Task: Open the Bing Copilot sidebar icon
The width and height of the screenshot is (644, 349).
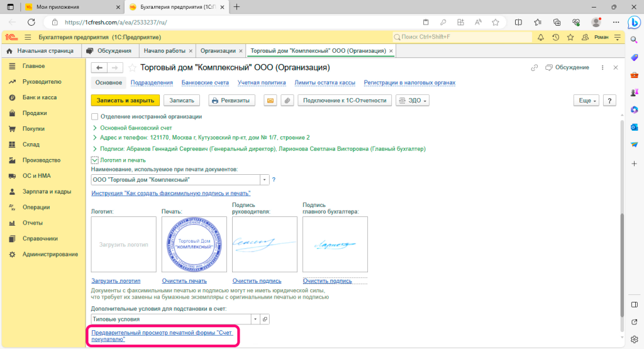Action: (x=634, y=23)
